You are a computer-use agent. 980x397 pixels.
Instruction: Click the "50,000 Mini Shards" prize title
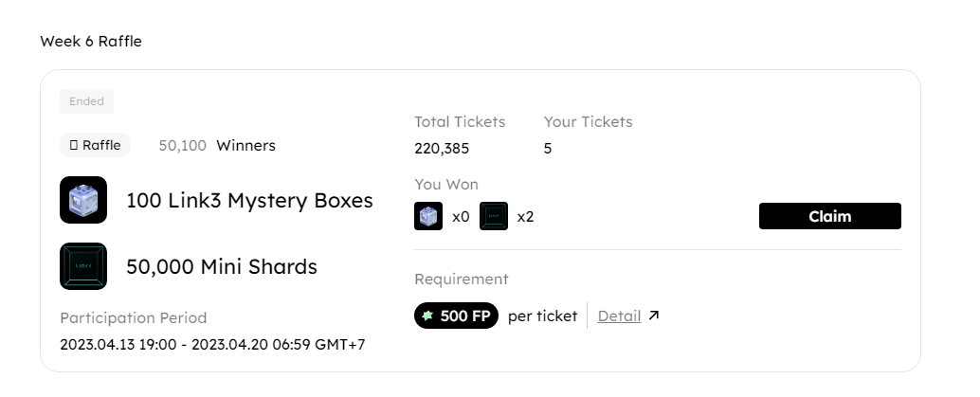coord(222,267)
